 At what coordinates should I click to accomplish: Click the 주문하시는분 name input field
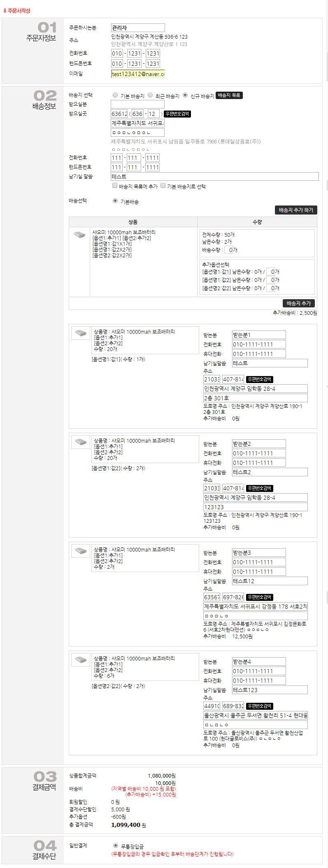pos(138,28)
